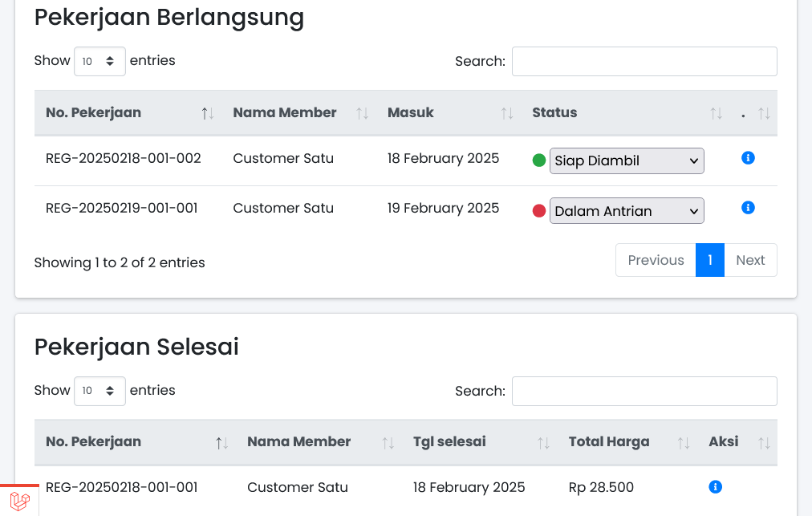Click the Laravel debug bar logo
Viewport: 812px width, 516px height.
20,502
